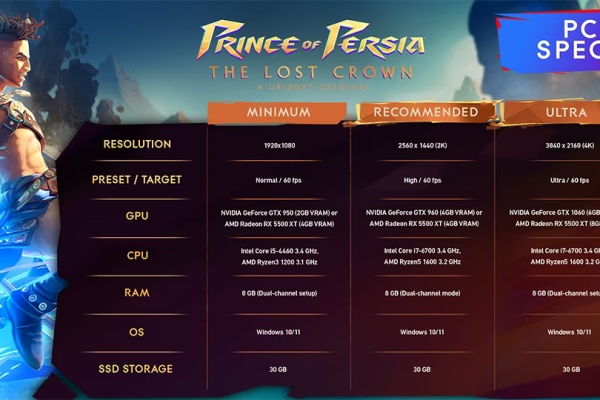Select the PRESET / TARGET row label
The image size is (600, 400).
point(137,180)
